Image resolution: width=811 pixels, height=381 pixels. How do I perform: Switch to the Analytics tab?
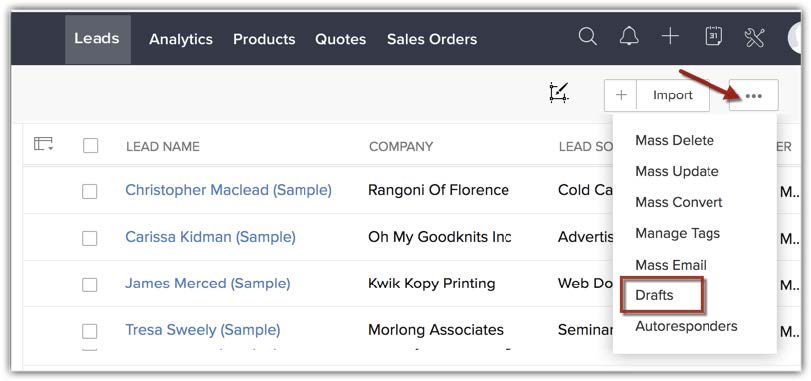(x=181, y=39)
